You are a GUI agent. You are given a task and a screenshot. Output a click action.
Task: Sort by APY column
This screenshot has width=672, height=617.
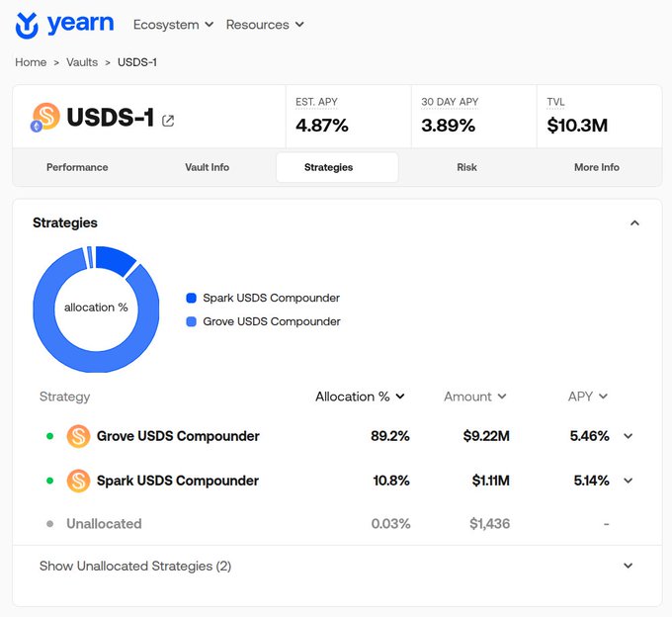(588, 397)
